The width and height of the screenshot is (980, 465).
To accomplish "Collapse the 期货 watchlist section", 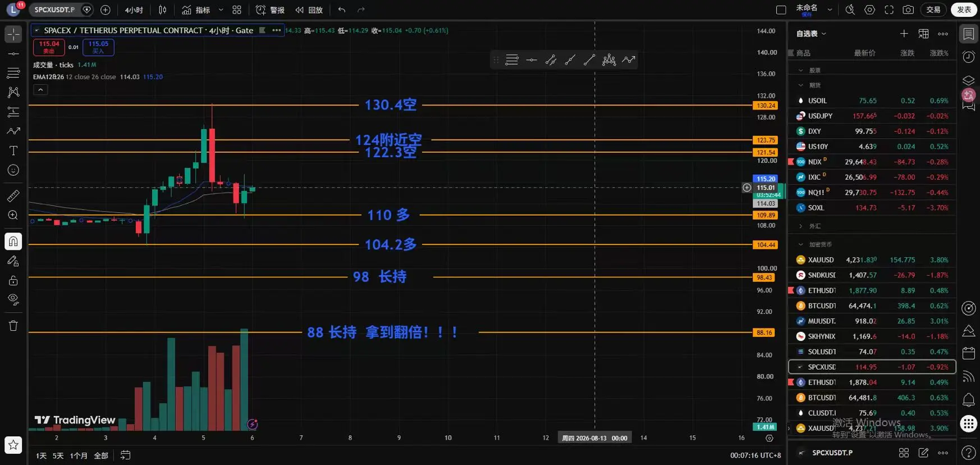I will point(801,85).
